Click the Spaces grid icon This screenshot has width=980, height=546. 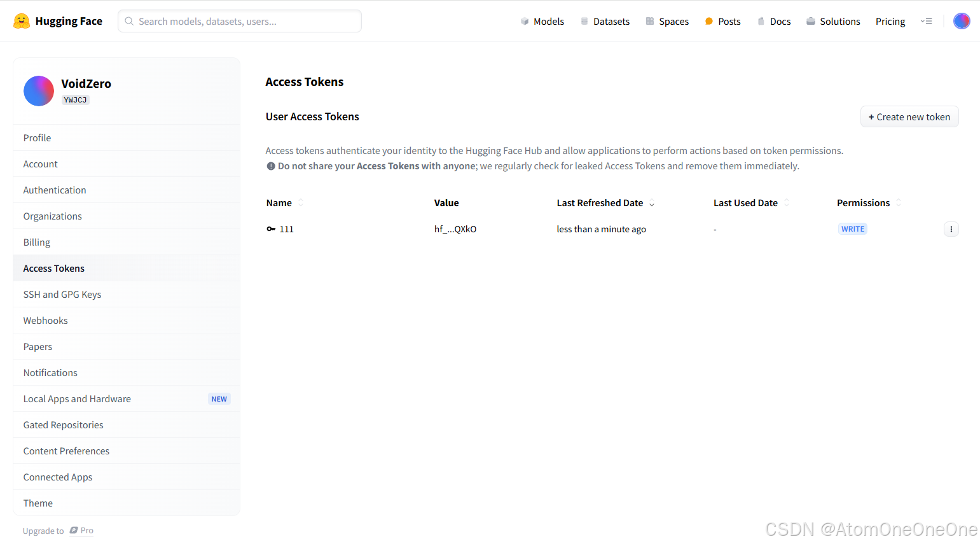click(x=650, y=21)
